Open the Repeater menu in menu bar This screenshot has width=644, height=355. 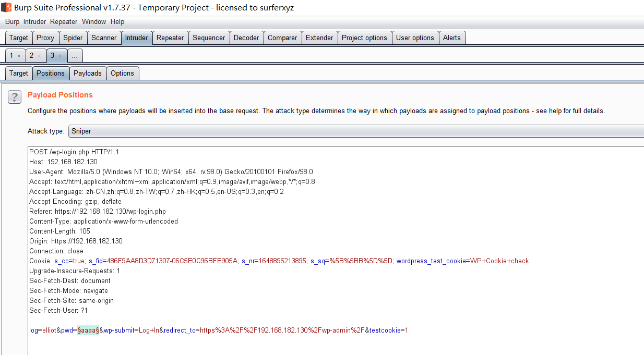tap(64, 21)
